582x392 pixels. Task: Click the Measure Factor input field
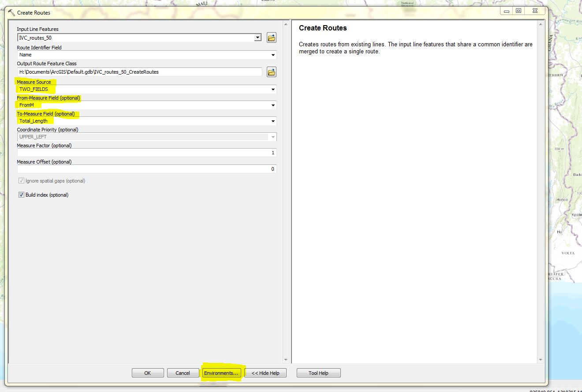(147, 153)
